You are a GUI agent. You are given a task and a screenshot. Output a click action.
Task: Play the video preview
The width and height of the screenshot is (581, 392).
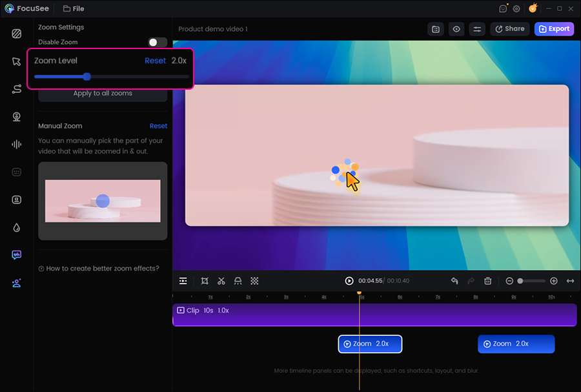(x=349, y=281)
